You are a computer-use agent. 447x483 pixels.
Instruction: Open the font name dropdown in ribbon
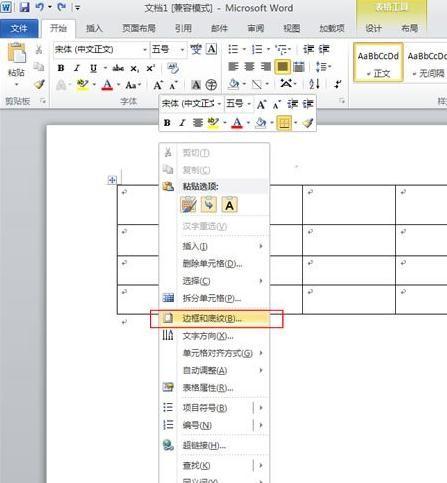145,50
